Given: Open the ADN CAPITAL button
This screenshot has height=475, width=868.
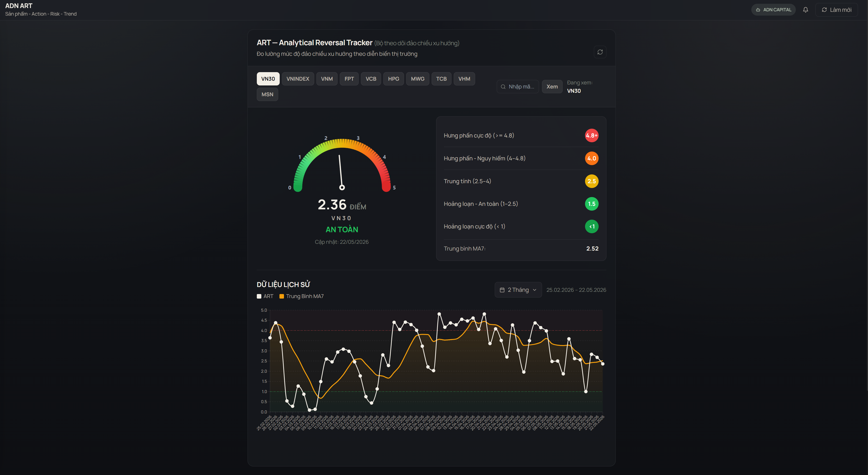Looking at the screenshot, I should click(x=773, y=10).
